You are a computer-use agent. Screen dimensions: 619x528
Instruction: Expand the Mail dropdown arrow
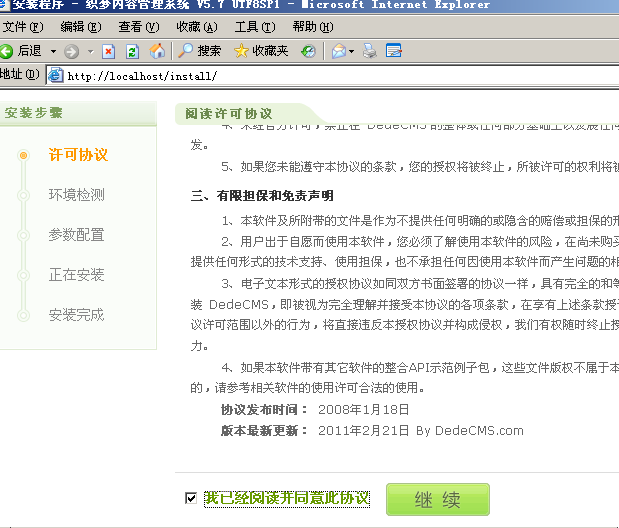[x=351, y=51]
